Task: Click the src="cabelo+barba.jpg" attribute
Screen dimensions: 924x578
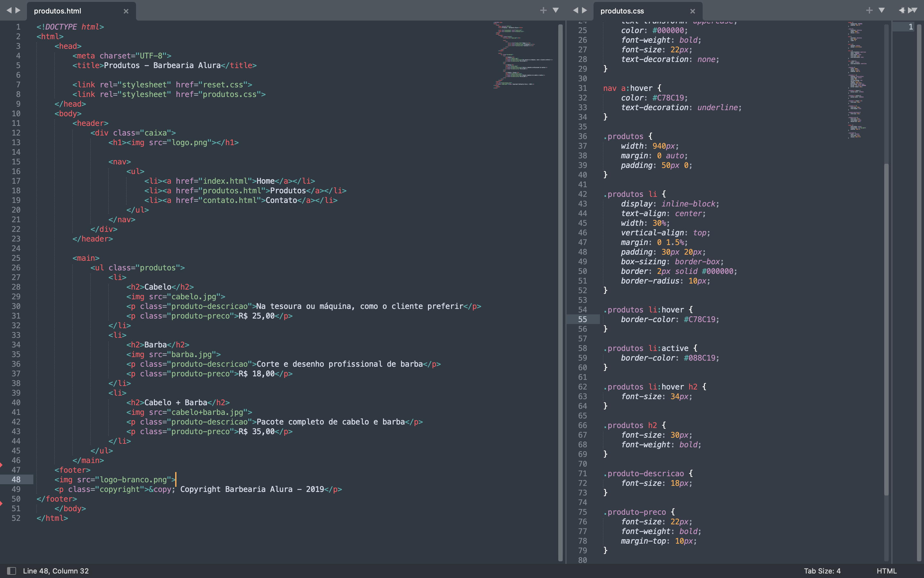Action: tap(198, 412)
